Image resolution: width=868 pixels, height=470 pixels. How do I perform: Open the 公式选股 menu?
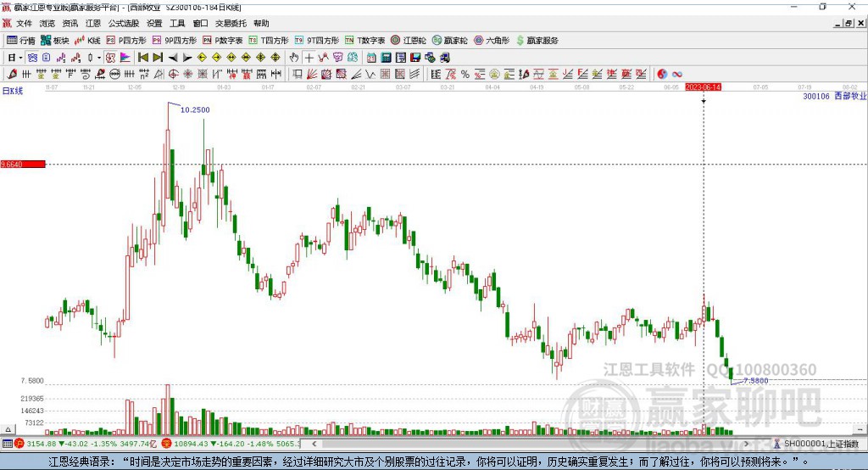coord(124,23)
